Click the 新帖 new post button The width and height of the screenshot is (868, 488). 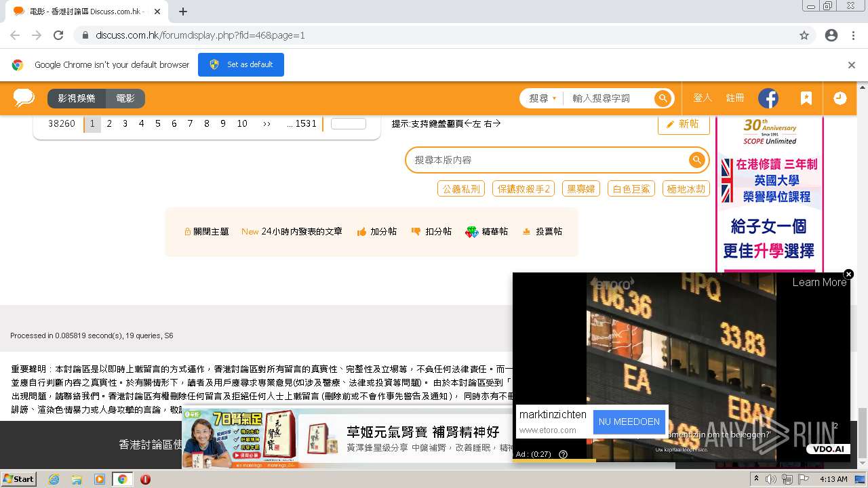(684, 124)
